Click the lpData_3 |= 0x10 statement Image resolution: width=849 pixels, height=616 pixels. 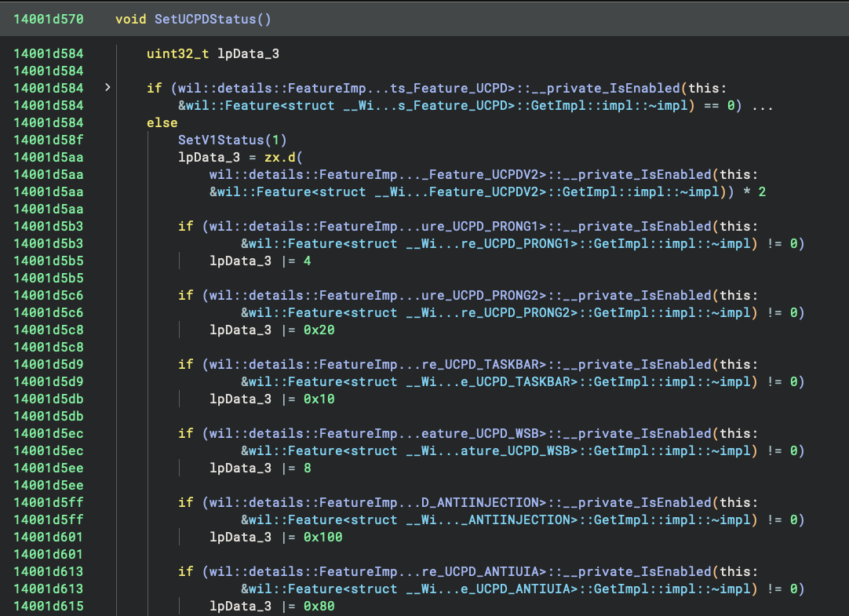tap(271, 399)
